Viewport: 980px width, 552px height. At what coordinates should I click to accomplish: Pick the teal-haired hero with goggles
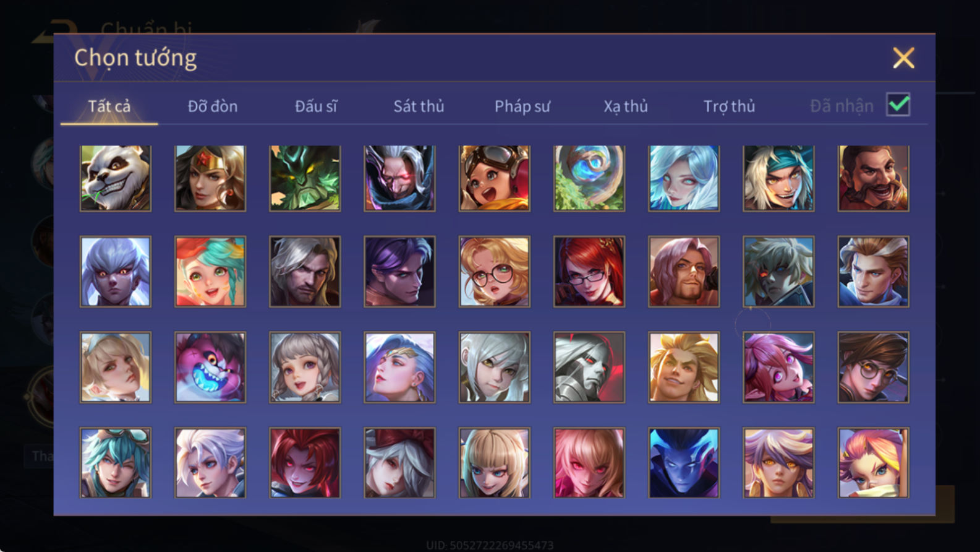(116, 463)
